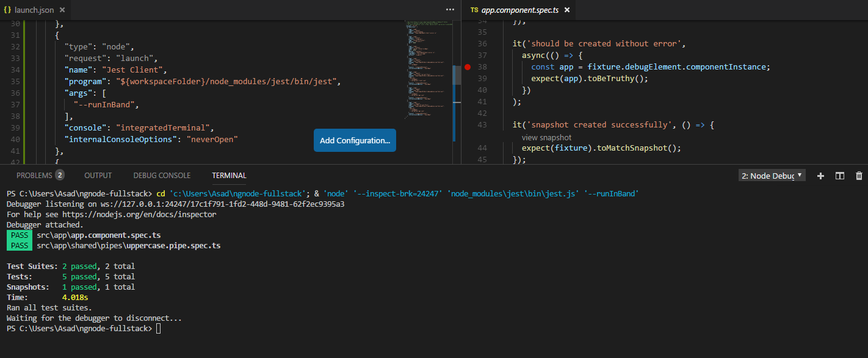
Task: Open a new terminal with the plus icon
Action: [x=820, y=176]
